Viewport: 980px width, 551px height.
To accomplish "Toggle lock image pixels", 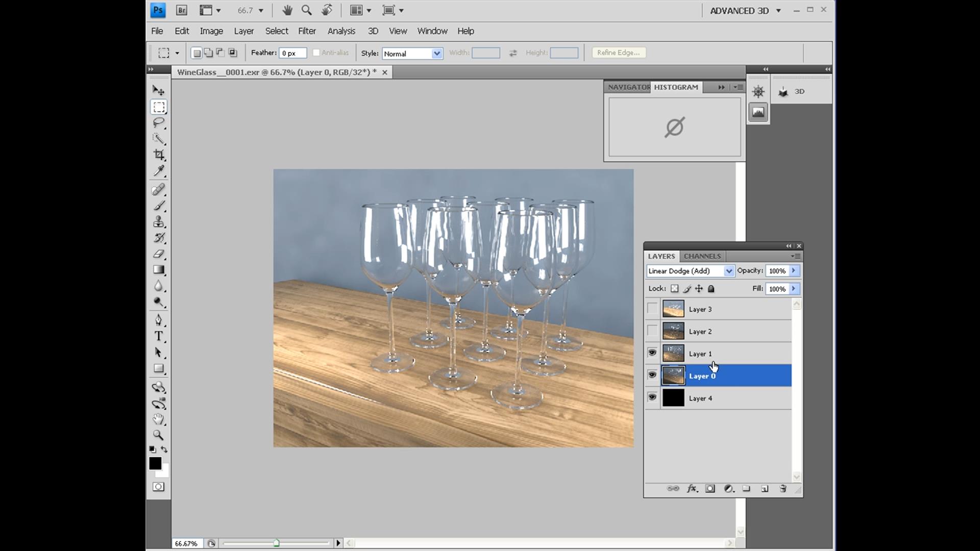I will tap(687, 289).
